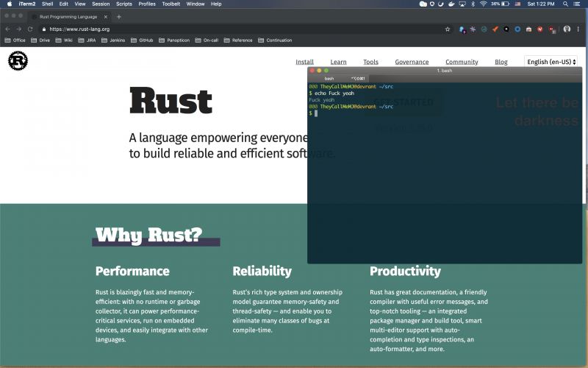Click the Sat 1:22 PM clock

tap(541, 4)
